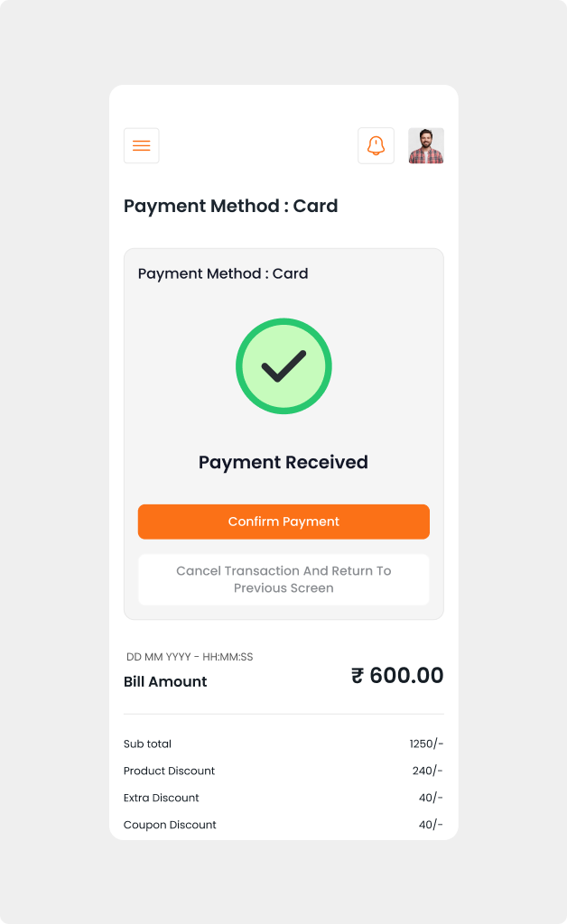The image size is (567, 924).
Task: Cancel transaction and return to previous screen
Action: click(283, 579)
